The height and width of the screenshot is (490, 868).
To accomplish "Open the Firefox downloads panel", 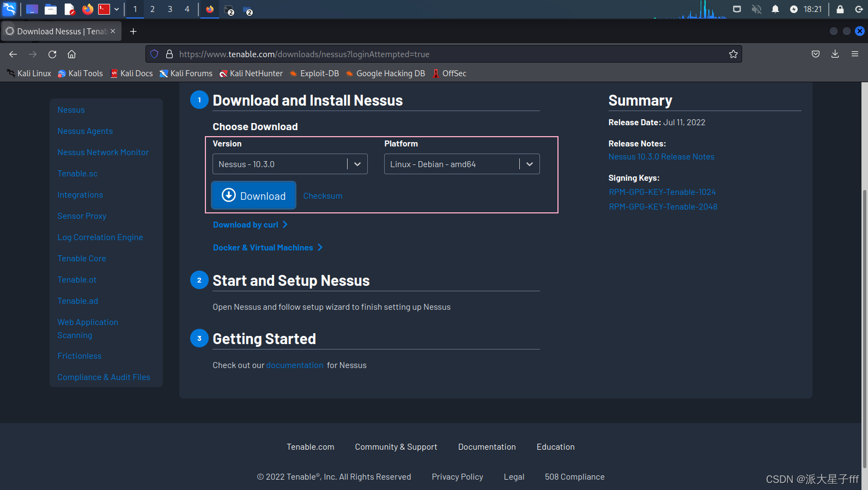I will coord(835,54).
